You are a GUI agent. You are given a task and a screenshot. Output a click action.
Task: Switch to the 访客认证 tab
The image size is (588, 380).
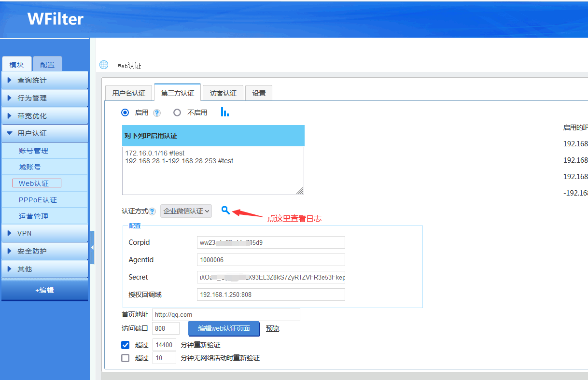223,93
